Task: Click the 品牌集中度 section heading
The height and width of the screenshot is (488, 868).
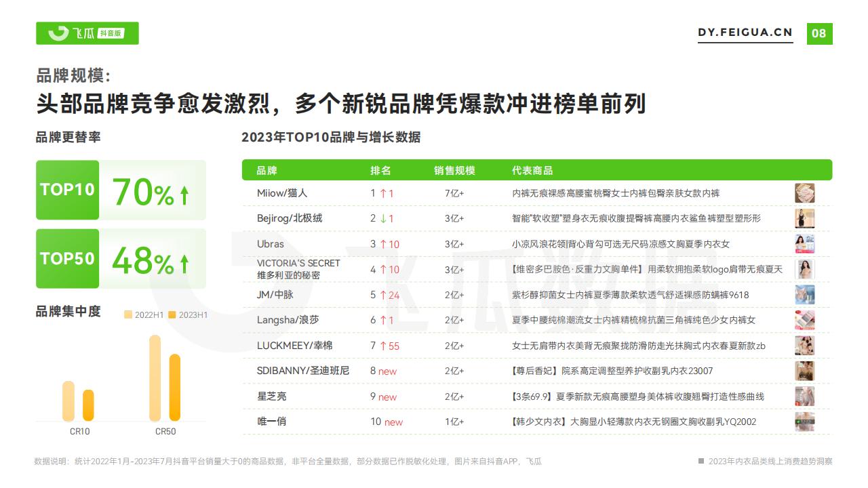Action: pos(68,311)
